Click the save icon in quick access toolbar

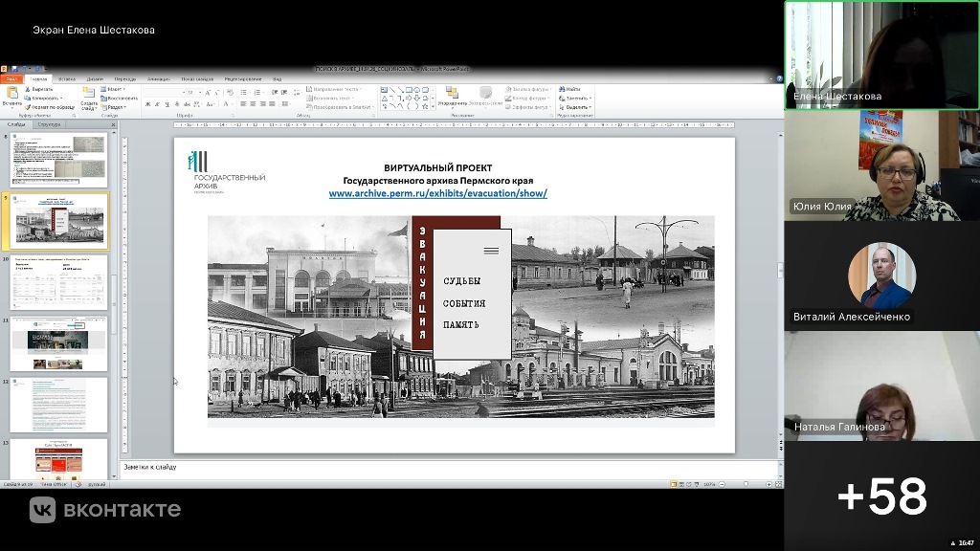tap(14, 69)
